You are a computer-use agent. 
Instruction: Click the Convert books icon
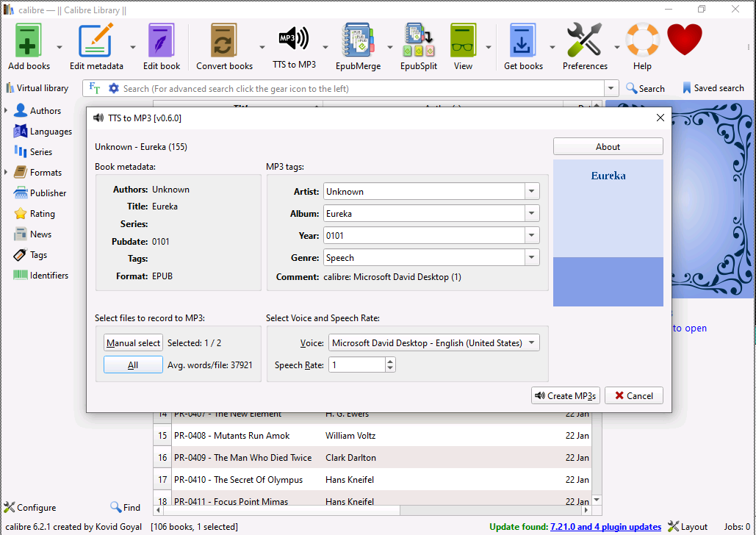click(x=224, y=41)
